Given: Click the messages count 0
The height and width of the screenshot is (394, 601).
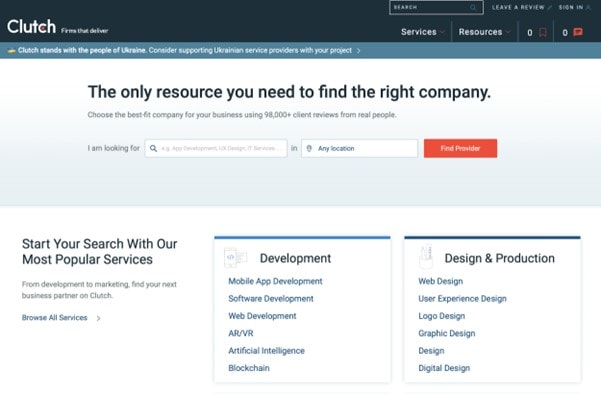Looking at the screenshot, I should [565, 33].
